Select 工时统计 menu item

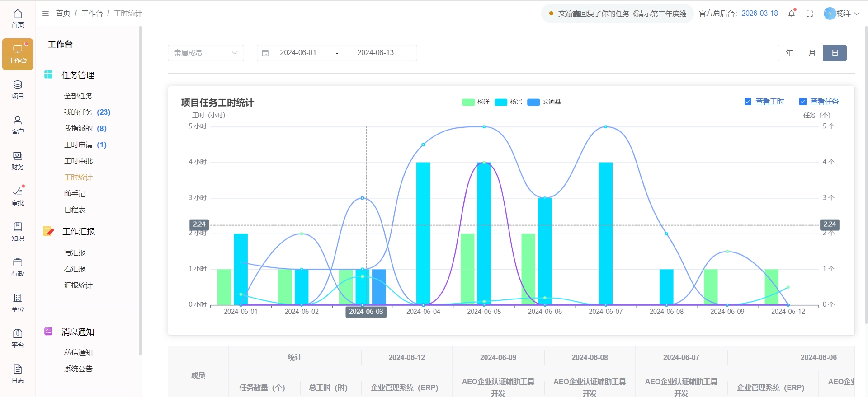(78, 177)
